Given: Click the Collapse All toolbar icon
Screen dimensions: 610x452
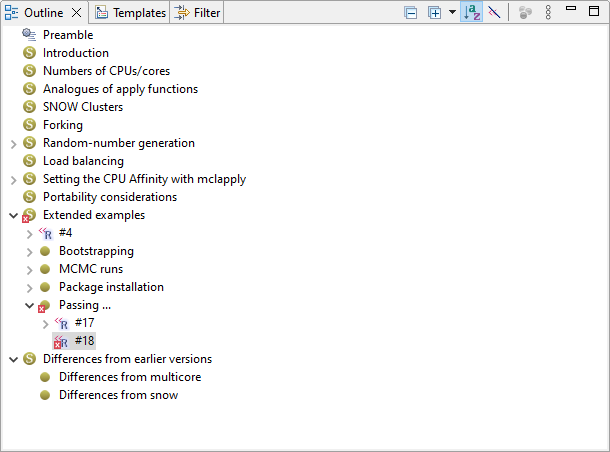Looking at the screenshot, I should [411, 13].
